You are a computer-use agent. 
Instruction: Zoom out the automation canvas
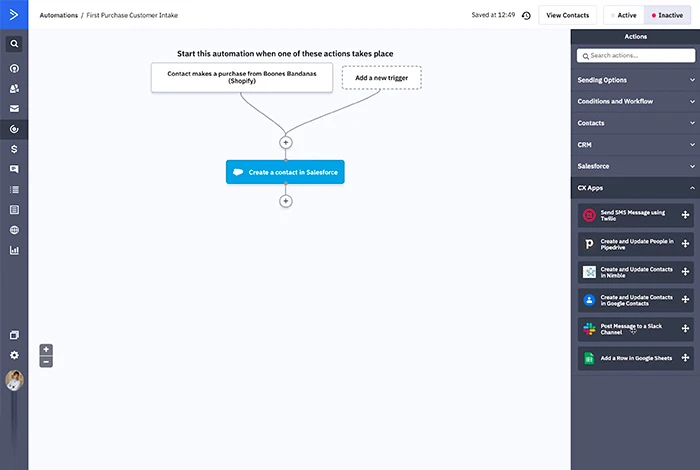pyautogui.click(x=46, y=362)
